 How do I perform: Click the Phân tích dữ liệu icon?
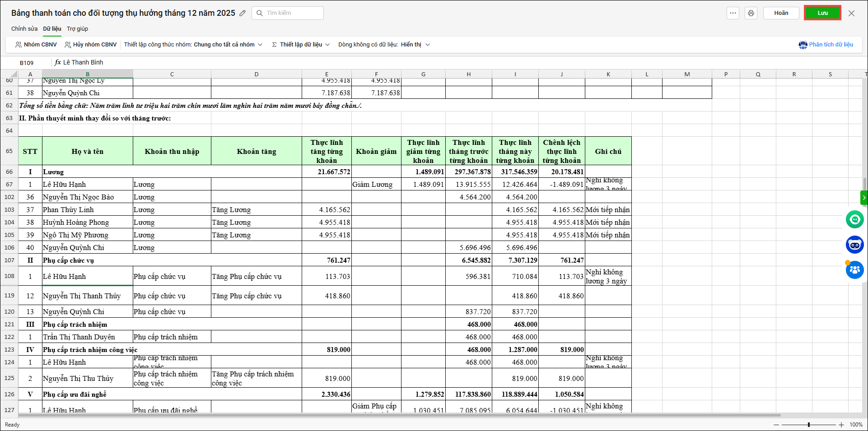pos(803,45)
